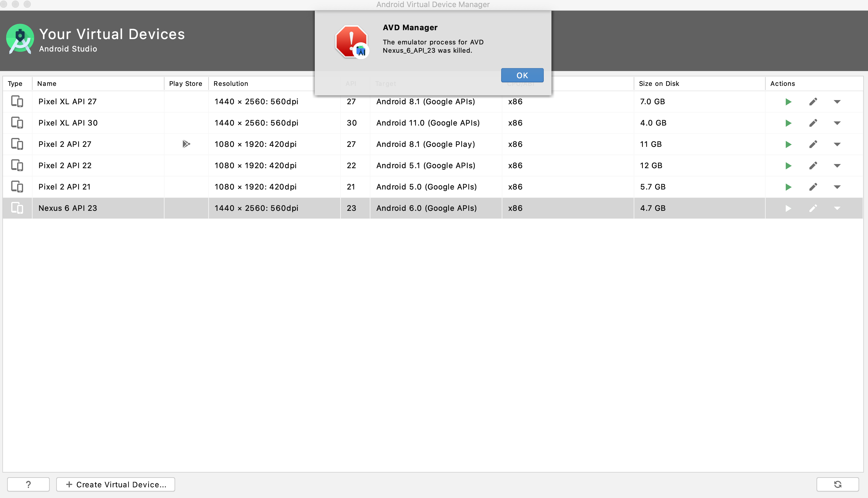
Task: Open actions dropdown for Pixel XL API 27
Action: click(837, 102)
